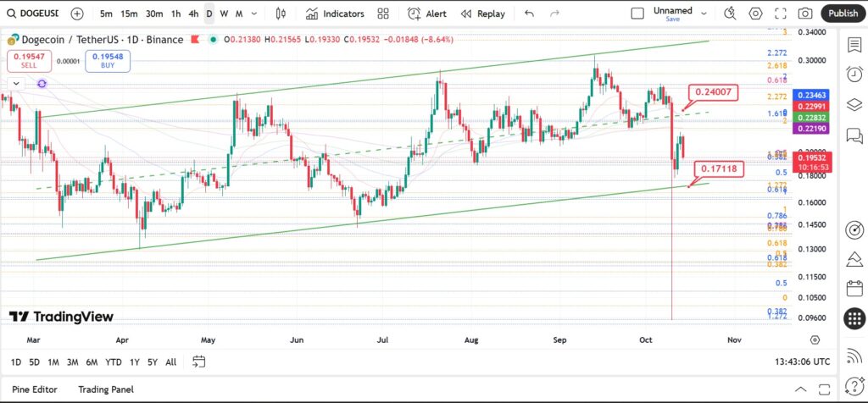Open chart settings hexagon icon
Viewport: 868px width, 403px height.
click(755, 14)
